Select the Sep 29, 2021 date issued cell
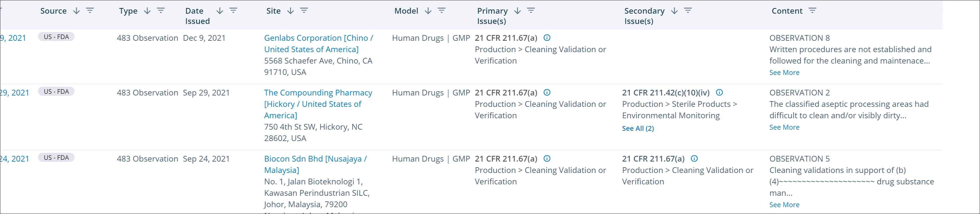This screenshot has height=214, width=980. 206,93
